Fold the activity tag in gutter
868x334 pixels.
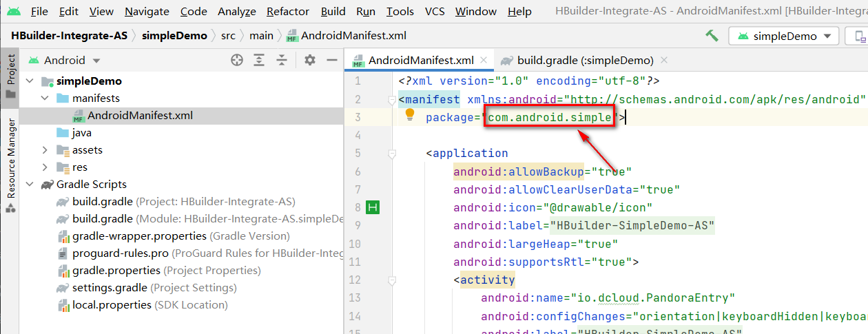(x=392, y=280)
